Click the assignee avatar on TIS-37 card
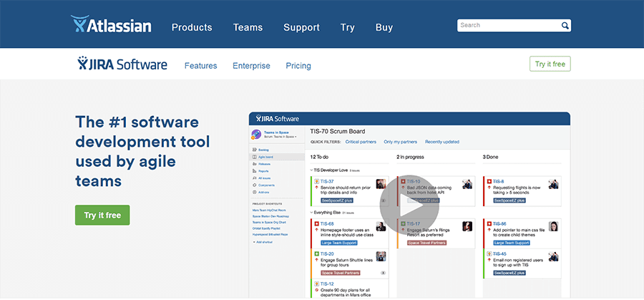 (x=381, y=184)
